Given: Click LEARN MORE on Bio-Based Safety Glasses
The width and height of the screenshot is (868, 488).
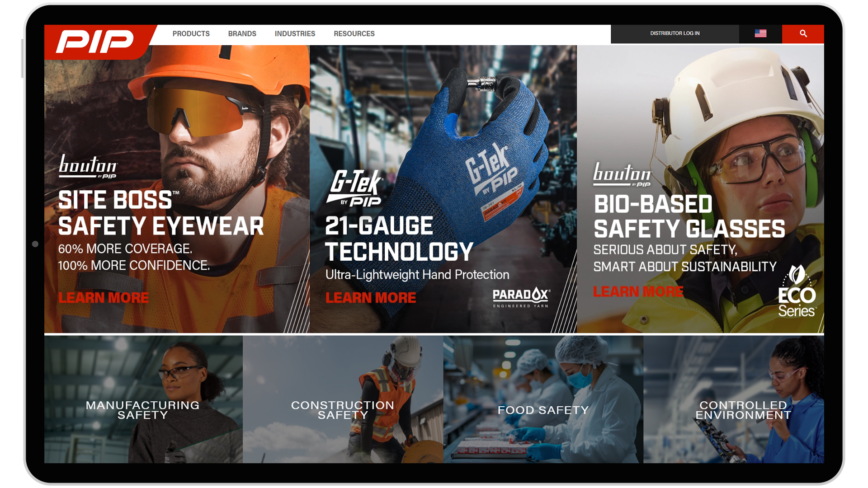Looking at the screenshot, I should pyautogui.click(x=638, y=291).
